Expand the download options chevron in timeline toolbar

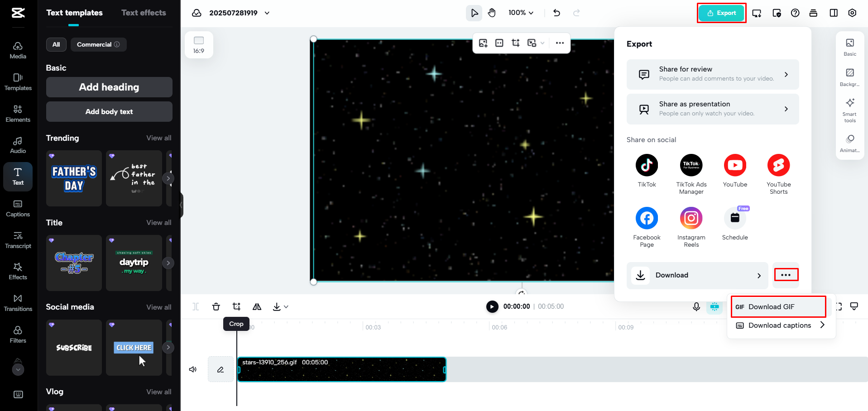[287, 306]
